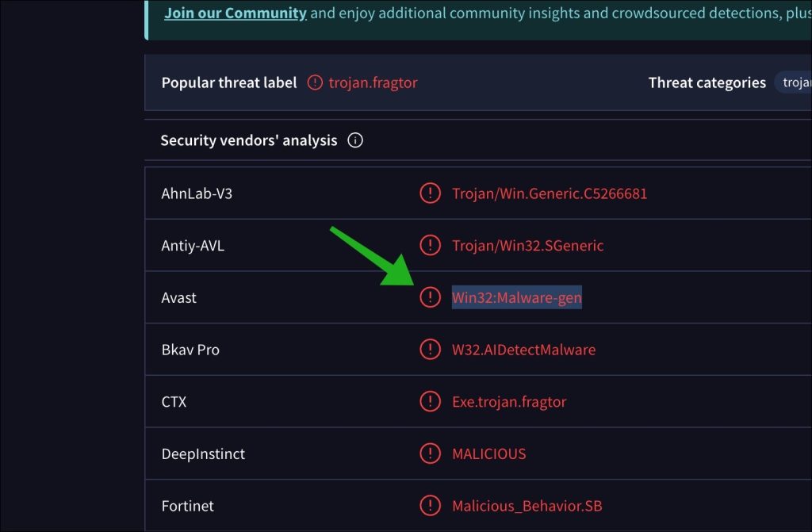Click the Security vendors' analysis heading

[249, 140]
